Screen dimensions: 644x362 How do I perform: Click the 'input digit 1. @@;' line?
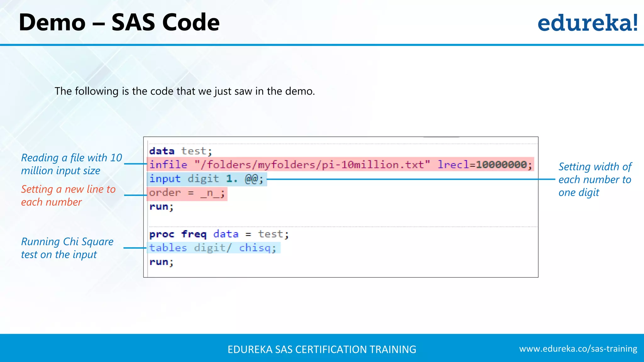coord(207,179)
